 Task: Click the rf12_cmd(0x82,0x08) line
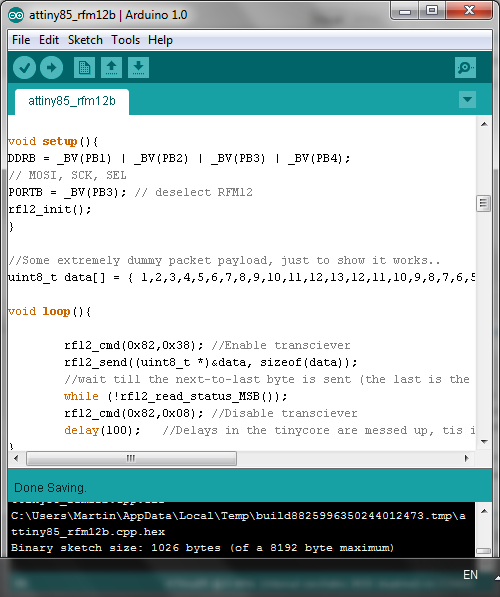point(211,413)
